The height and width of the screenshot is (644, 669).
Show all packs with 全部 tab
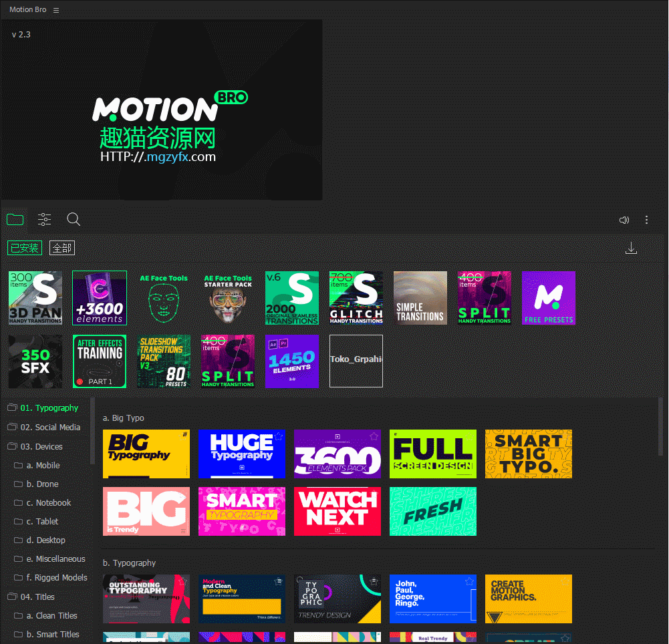tap(62, 248)
